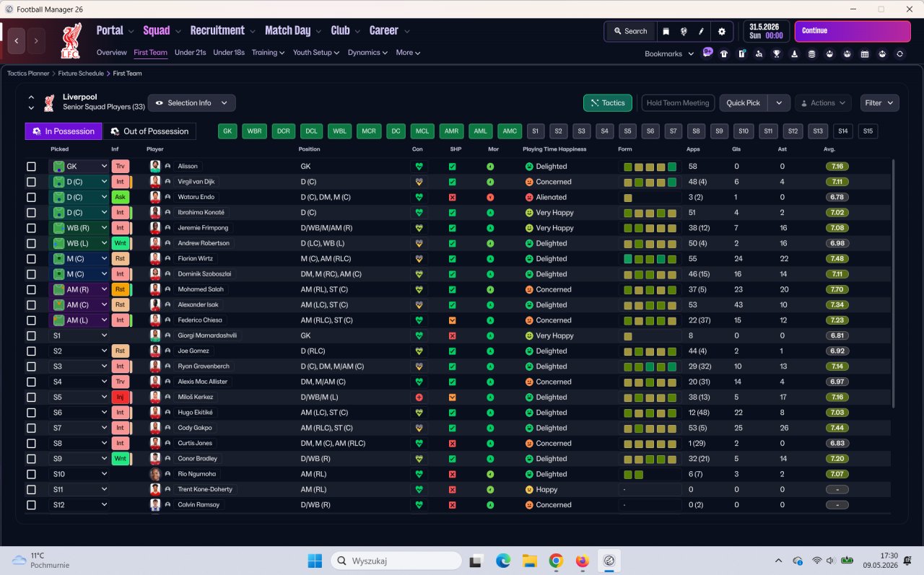This screenshot has width=924, height=575.
Task: Open GK picked-position dropdown for Alisson
Action: [79, 167]
